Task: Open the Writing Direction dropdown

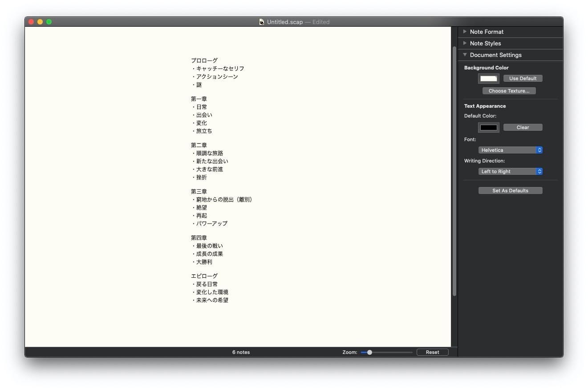Action: [x=510, y=171]
